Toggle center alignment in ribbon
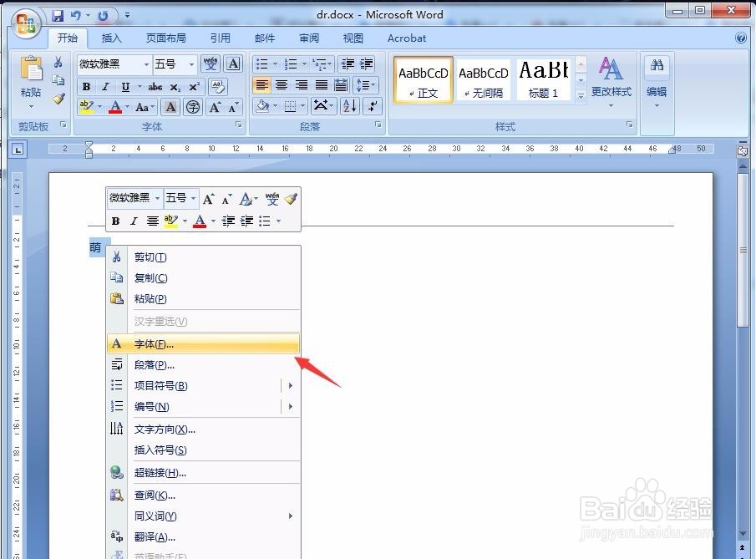 click(x=282, y=85)
